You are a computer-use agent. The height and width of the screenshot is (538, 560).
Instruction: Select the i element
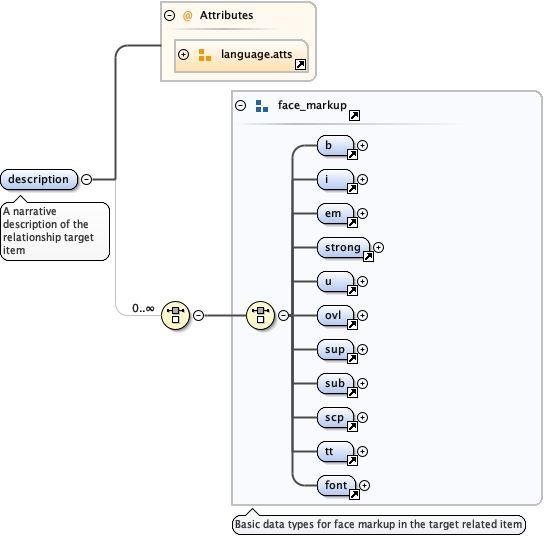[335, 179]
